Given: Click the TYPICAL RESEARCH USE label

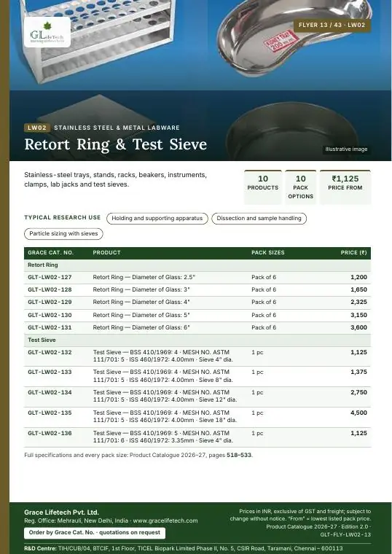Looking at the screenshot, I should [x=62, y=218].
